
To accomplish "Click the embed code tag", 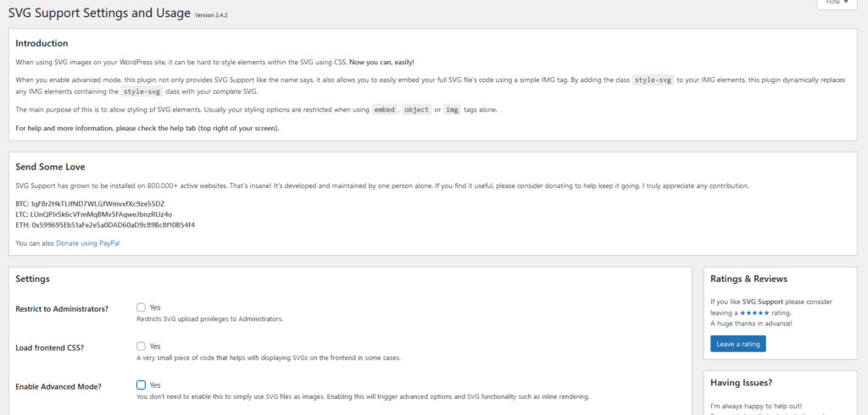I will (384, 109).
